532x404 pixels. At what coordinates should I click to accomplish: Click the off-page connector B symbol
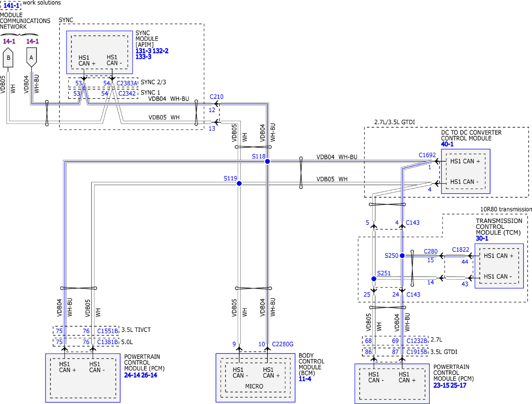(x=8, y=58)
